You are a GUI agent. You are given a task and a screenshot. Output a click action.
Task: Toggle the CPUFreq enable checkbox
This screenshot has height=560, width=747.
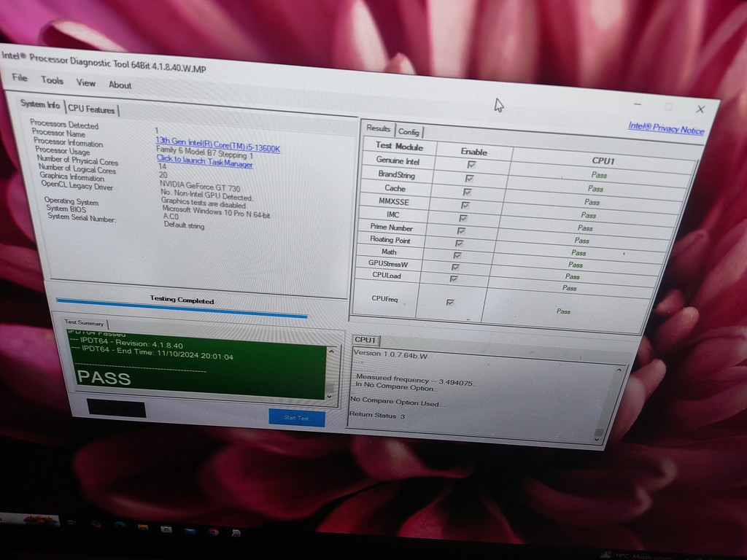449,302
